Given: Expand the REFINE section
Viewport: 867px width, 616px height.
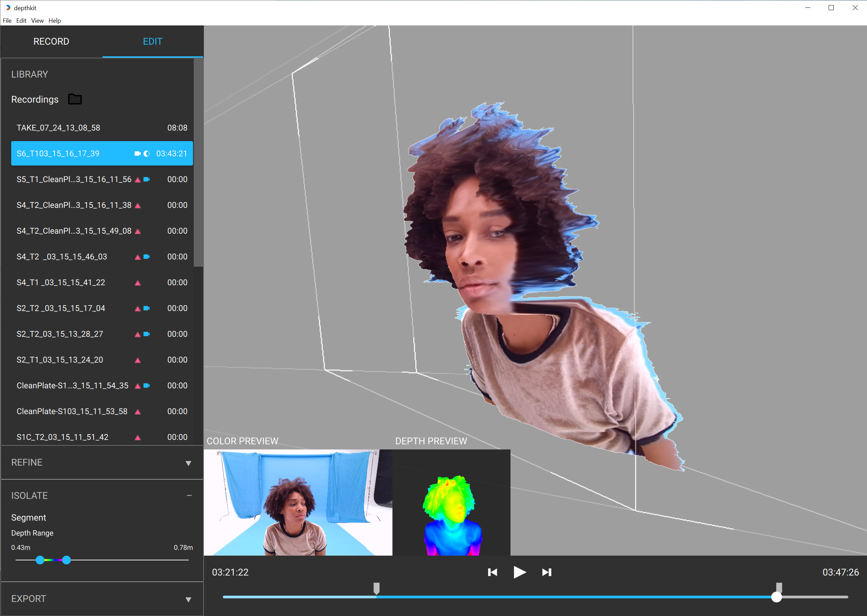Looking at the screenshot, I should point(188,463).
